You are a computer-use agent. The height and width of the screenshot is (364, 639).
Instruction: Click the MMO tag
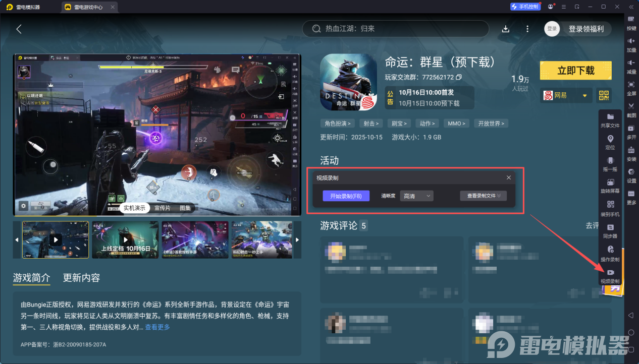456,123
